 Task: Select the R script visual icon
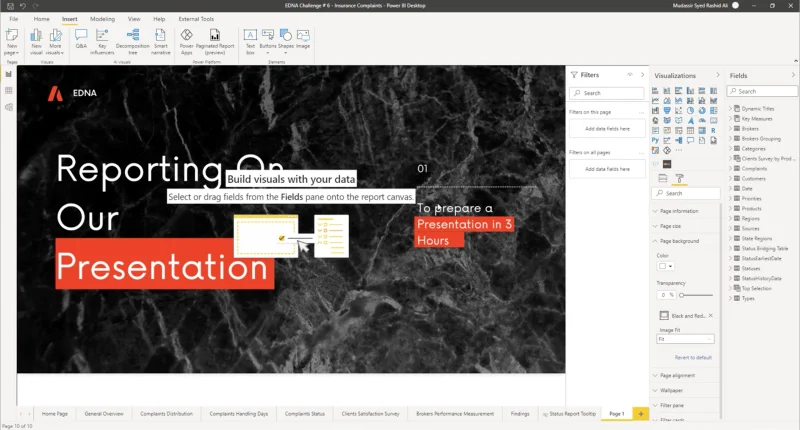[x=713, y=131]
